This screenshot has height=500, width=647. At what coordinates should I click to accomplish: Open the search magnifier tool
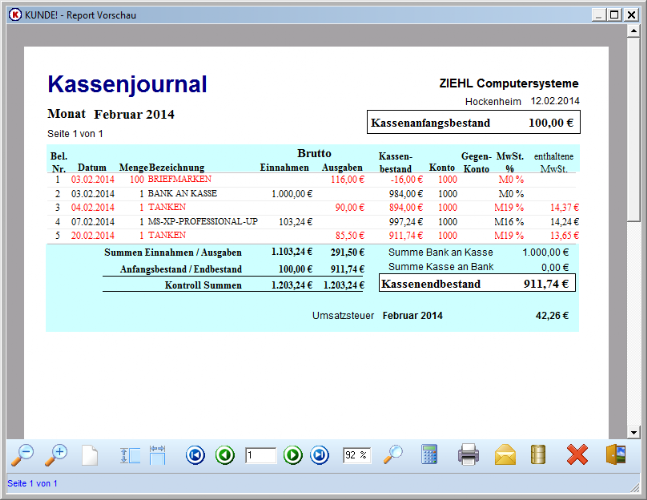393,455
